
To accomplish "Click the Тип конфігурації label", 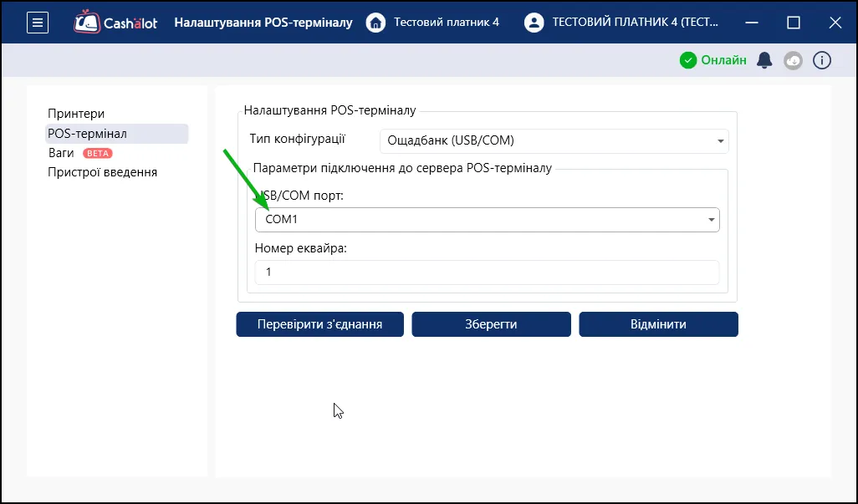I will [x=297, y=139].
